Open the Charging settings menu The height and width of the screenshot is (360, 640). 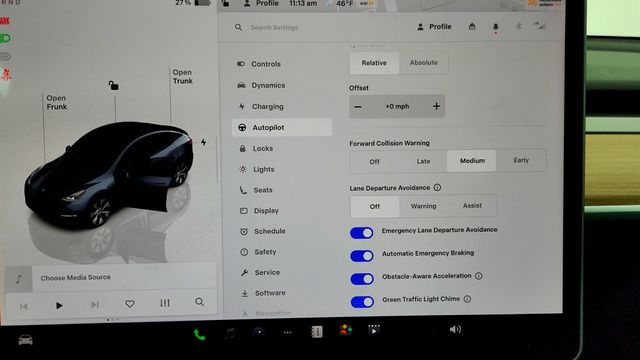260,107
